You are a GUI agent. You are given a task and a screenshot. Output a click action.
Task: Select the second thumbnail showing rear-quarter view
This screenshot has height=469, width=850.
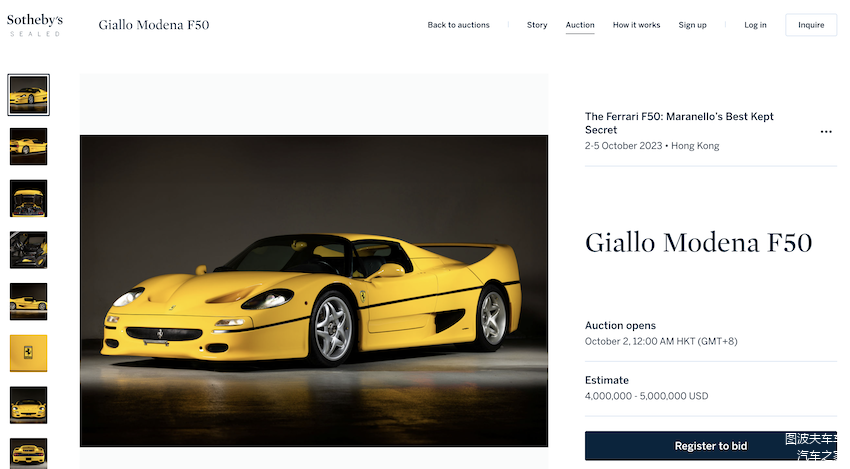pos(28,147)
